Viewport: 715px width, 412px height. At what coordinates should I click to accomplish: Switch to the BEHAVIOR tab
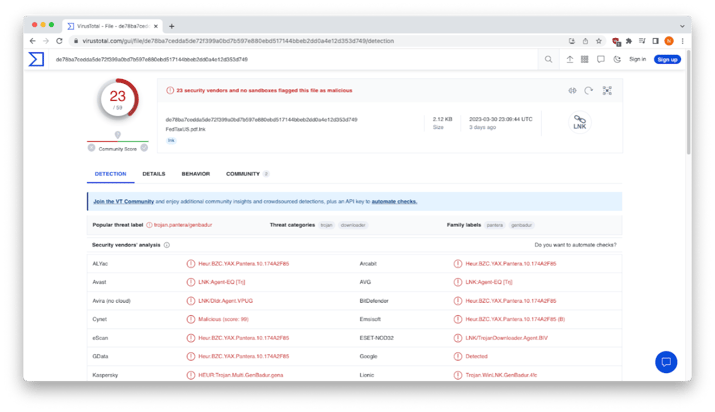click(x=195, y=174)
